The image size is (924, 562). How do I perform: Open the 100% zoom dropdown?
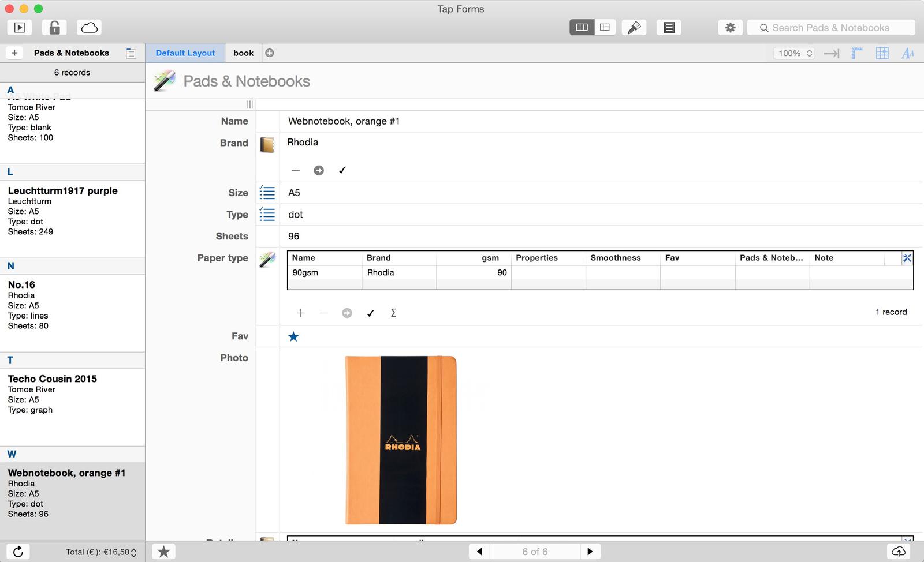pos(795,53)
